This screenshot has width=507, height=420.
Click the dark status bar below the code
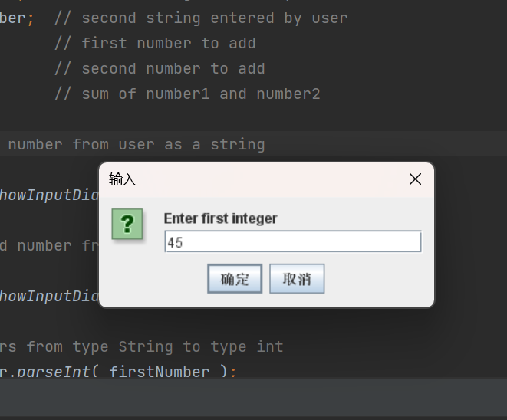(x=253, y=399)
